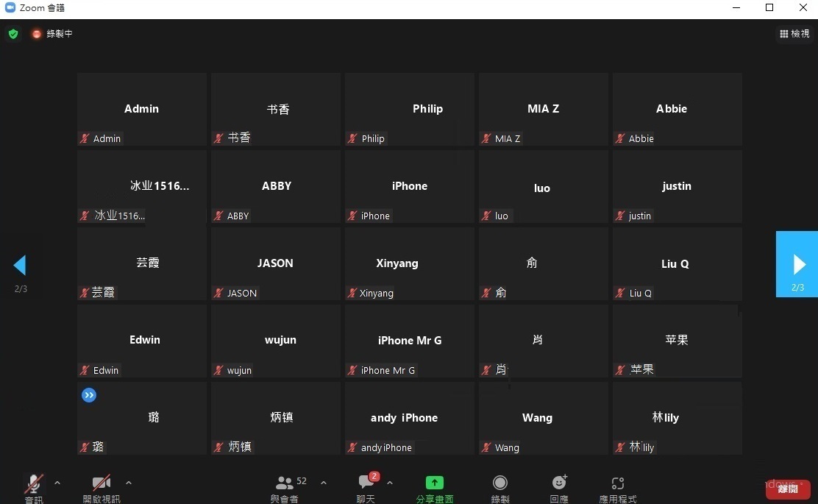Image resolution: width=818 pixels, height=504 pixels.
Task: Click the green share screen icon
Action: pos(435,483)
